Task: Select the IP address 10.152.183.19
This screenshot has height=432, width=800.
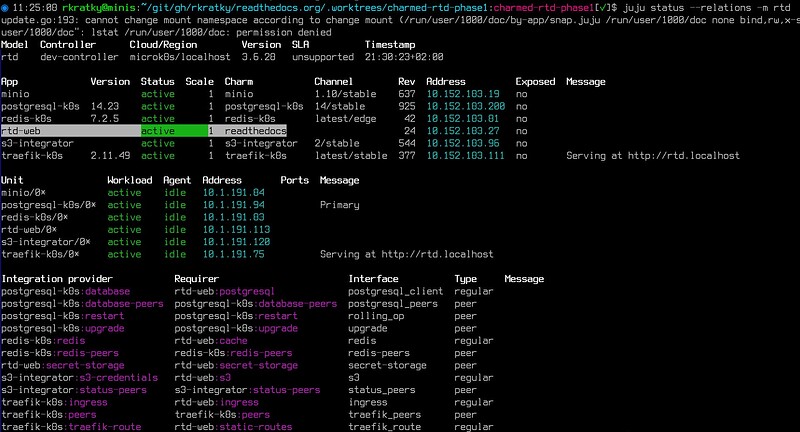Action: point(463,94)
